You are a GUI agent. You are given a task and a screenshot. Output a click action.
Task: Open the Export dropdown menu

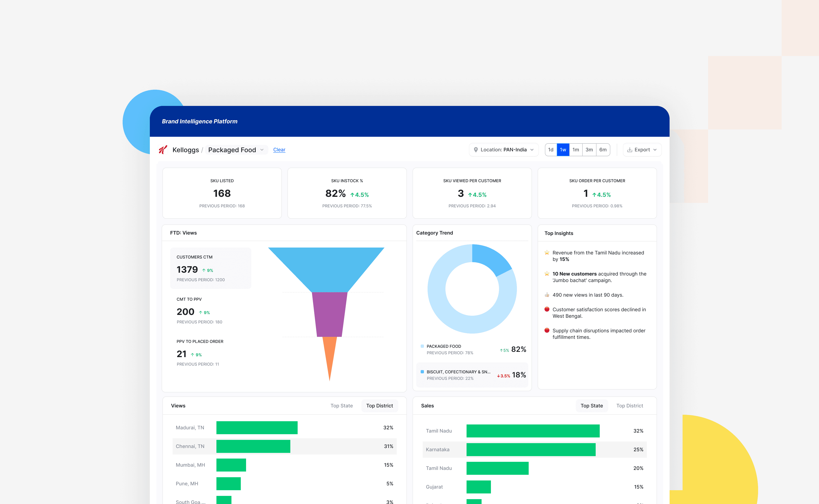(642, 150)
